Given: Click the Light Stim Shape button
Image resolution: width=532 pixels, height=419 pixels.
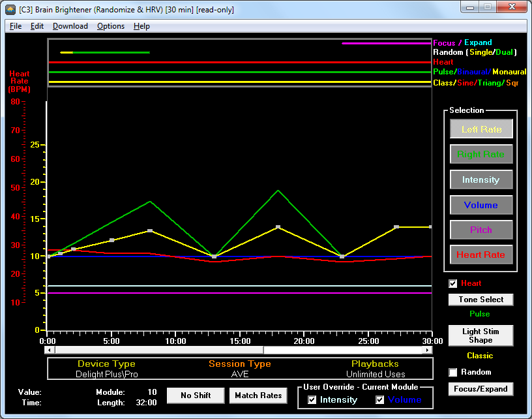Looking at the screenshot, I should point(481,335).
